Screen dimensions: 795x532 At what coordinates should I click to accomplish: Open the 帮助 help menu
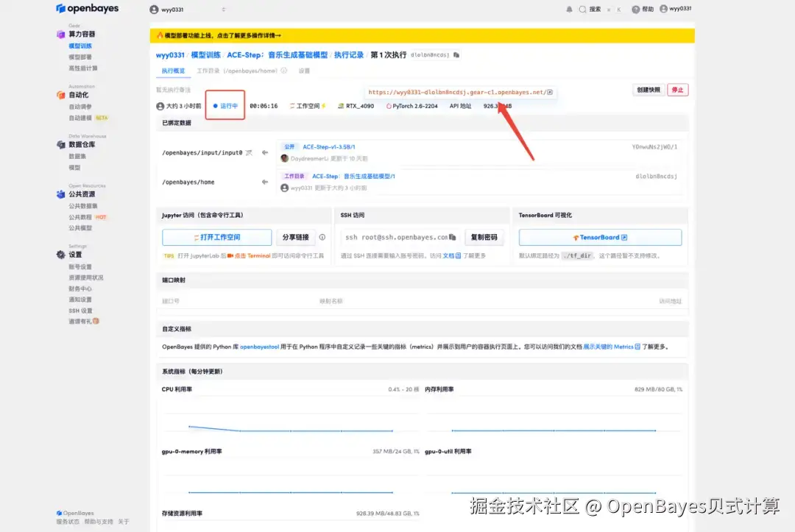643,9
